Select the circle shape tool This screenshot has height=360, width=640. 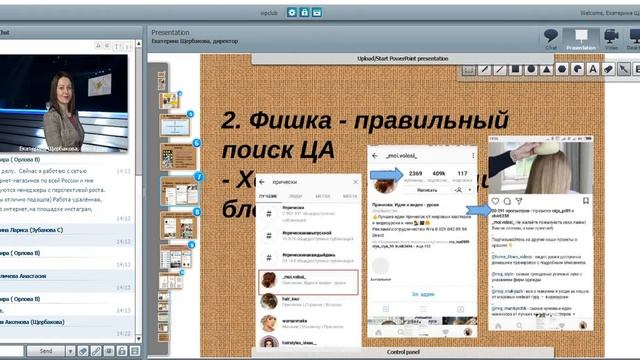tap(531, 70)
